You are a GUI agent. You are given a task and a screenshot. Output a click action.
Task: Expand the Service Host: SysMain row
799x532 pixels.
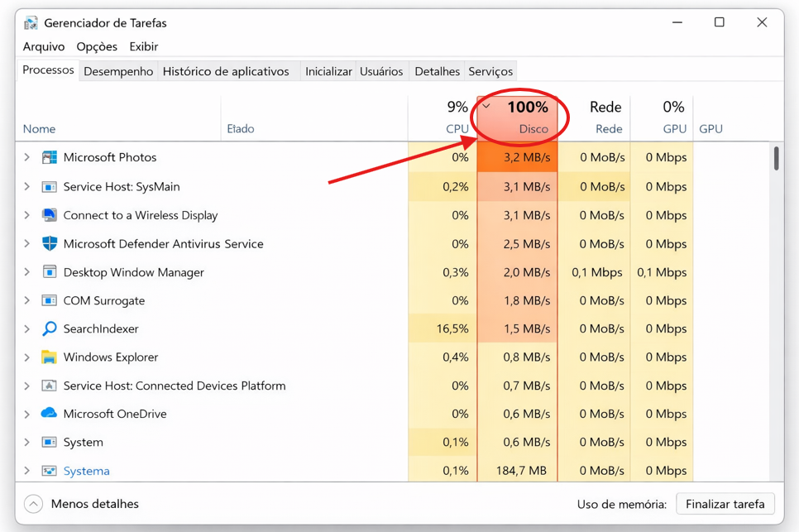click(x=27, y=187)
